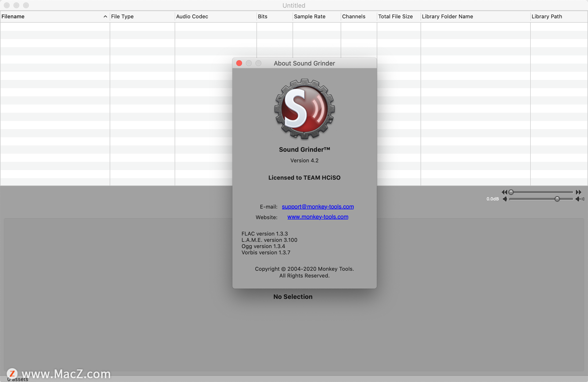The width and height of the screenshot is (588, 382).
Task: Click the Version 4.2 text
Action: click(304, 160)
